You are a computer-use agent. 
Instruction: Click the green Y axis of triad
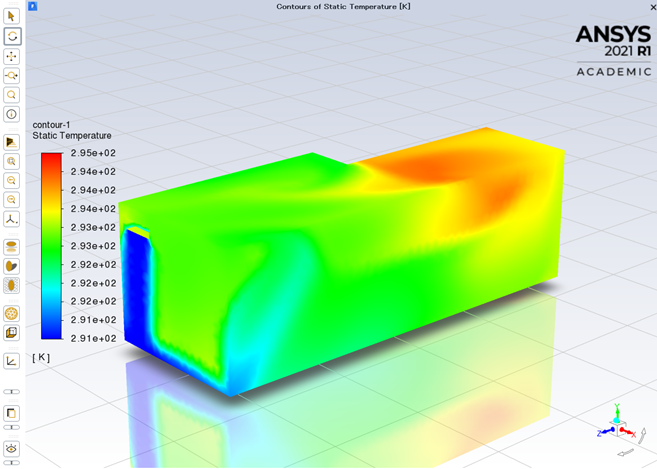click(617, 410)
